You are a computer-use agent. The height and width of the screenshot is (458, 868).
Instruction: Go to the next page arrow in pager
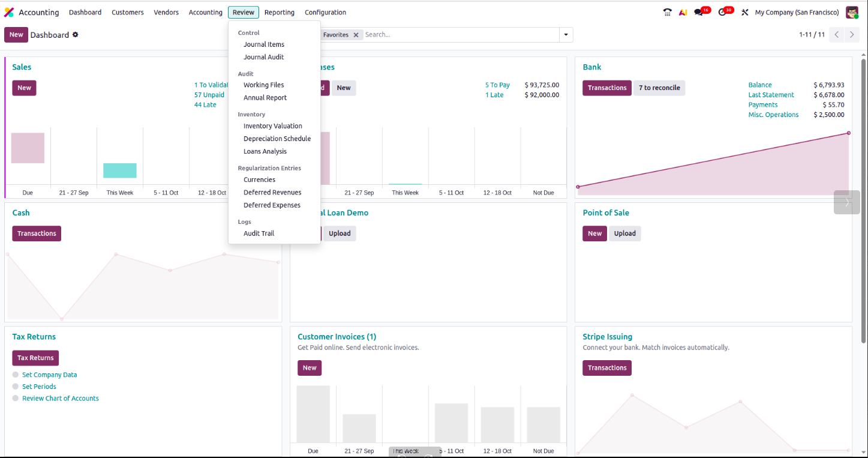(x=851, y=35)
